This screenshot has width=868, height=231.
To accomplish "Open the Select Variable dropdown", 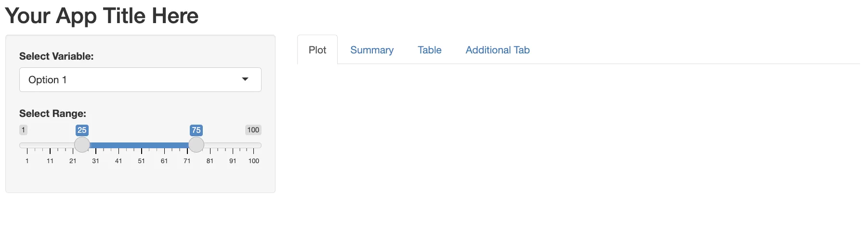I will click(140, 80).
